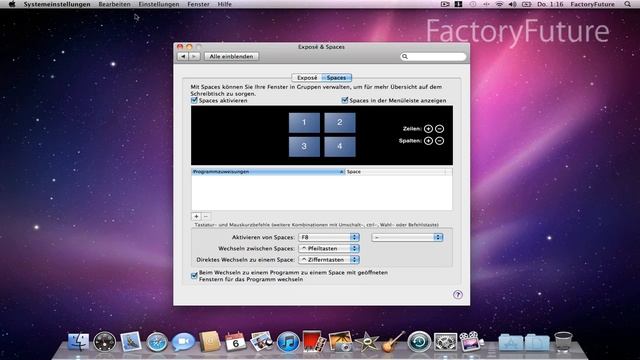Add a column with Spalten plus
This screenshot has height=360, width=640.
pos(428,141)
